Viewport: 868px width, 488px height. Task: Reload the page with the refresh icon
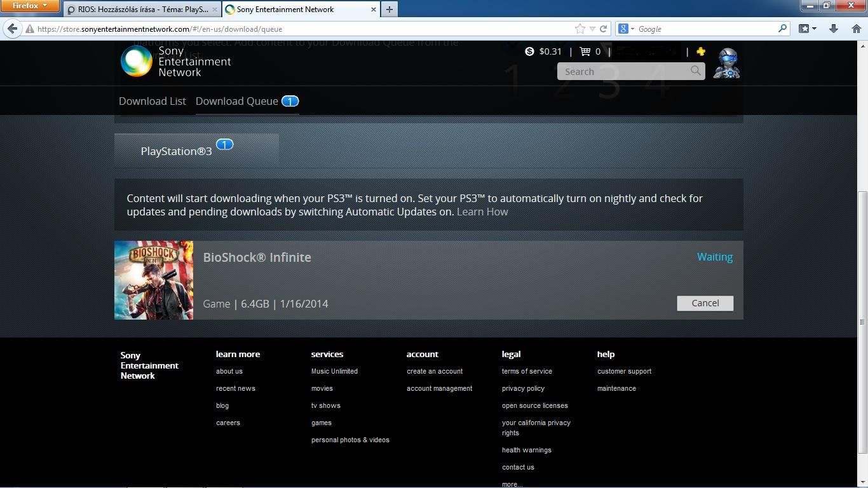[x=604, y=29]
